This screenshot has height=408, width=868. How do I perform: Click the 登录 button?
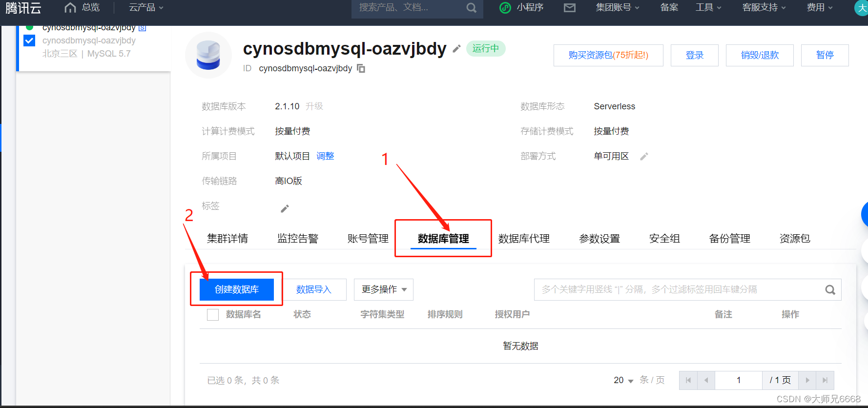695,55
